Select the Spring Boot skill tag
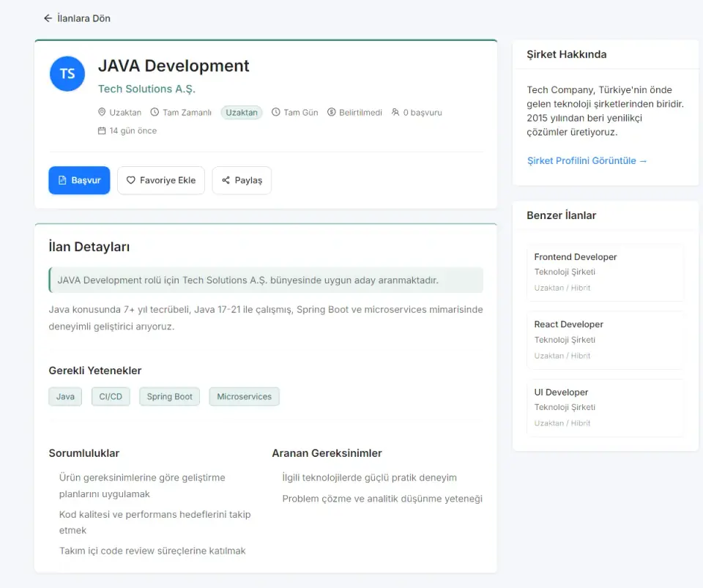The image size is (703, 588). [x=169, y=397]
